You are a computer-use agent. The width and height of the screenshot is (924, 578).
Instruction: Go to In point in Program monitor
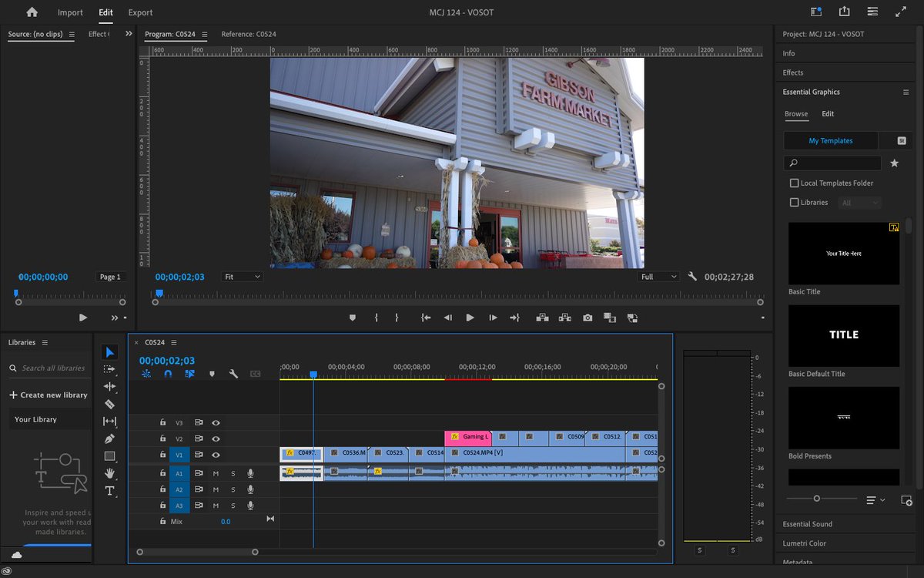click(x=425, y=318)
